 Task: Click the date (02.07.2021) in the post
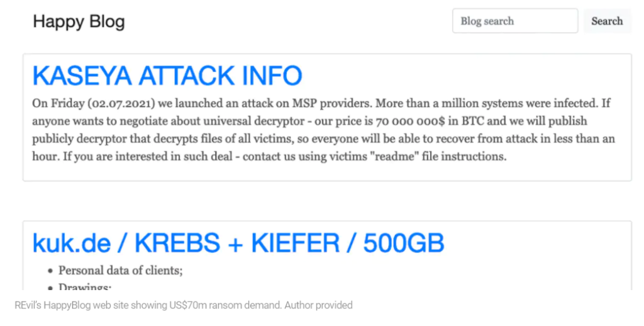click(x=121, y=103)
